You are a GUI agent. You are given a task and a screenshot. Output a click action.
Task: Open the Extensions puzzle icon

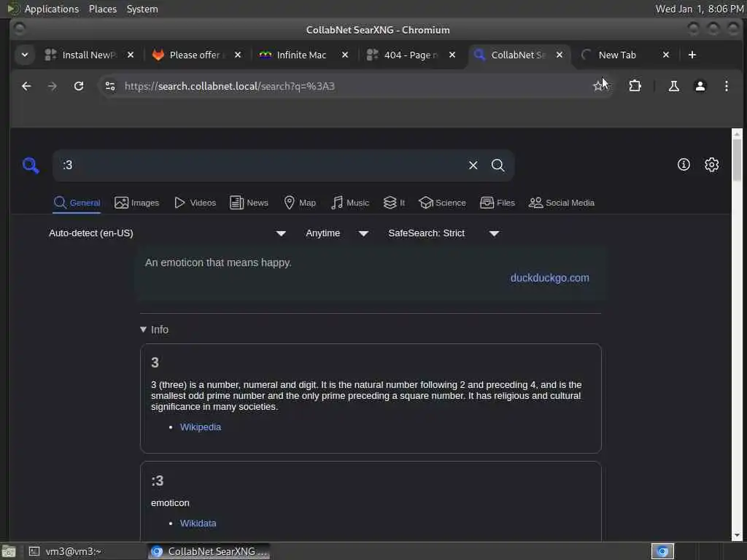click(635, 86)
